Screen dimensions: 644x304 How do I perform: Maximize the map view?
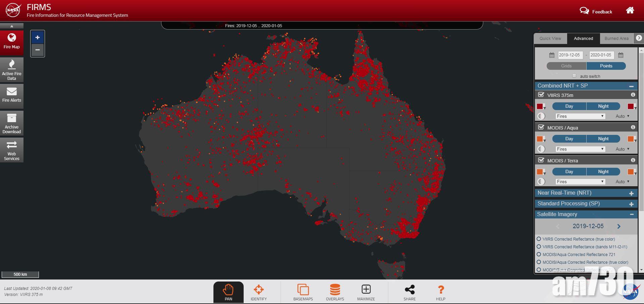pos(366,292)
